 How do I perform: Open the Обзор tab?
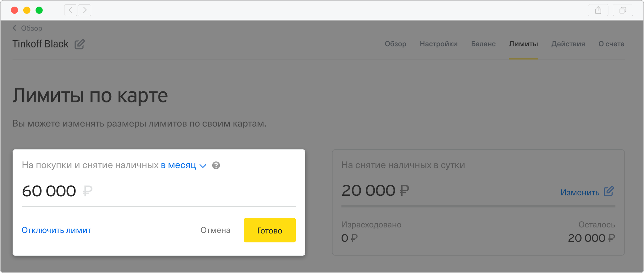pyautogui.click(x=395, y=44)
